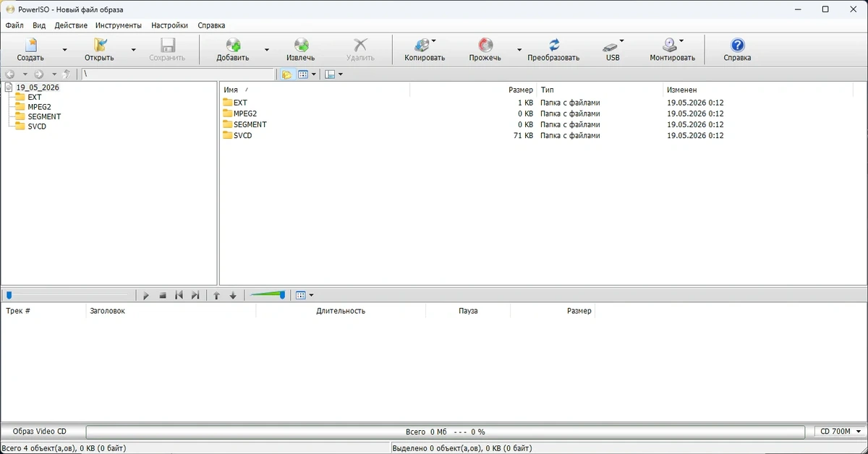The width and height of the screenshot is (868, 454).
Task: Click the panel layout icon
Action: coord(330,74)
